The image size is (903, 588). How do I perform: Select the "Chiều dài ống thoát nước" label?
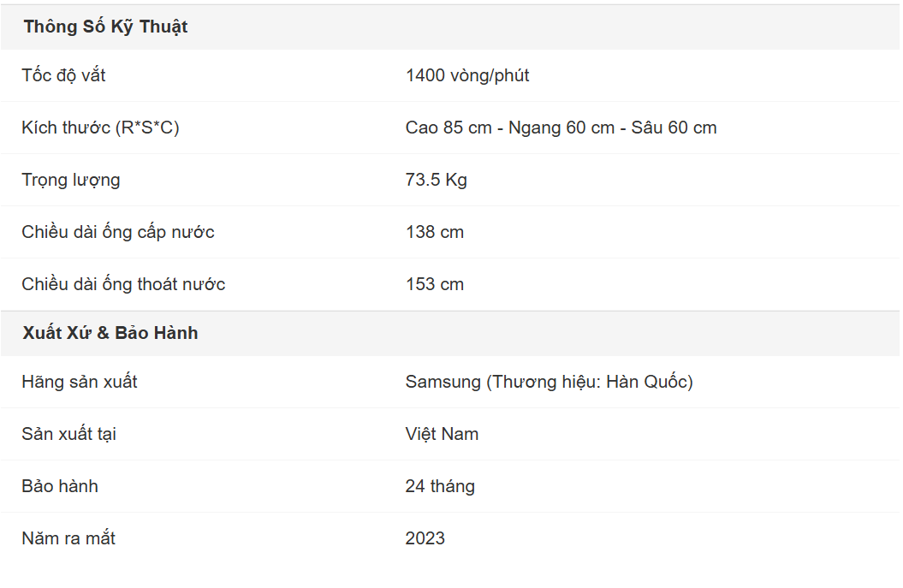pyautogui.click(x=123, y=284)
